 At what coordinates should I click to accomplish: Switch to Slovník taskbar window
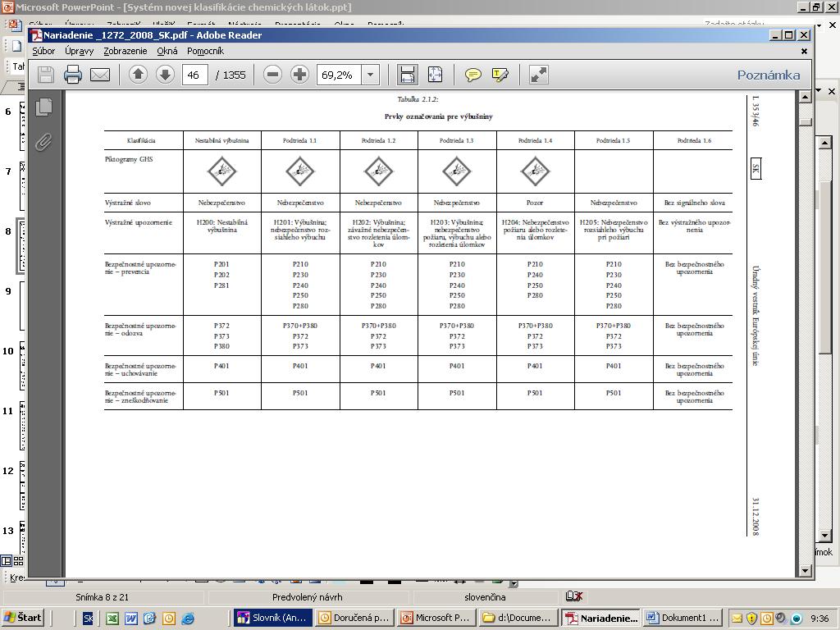(273, 618)
